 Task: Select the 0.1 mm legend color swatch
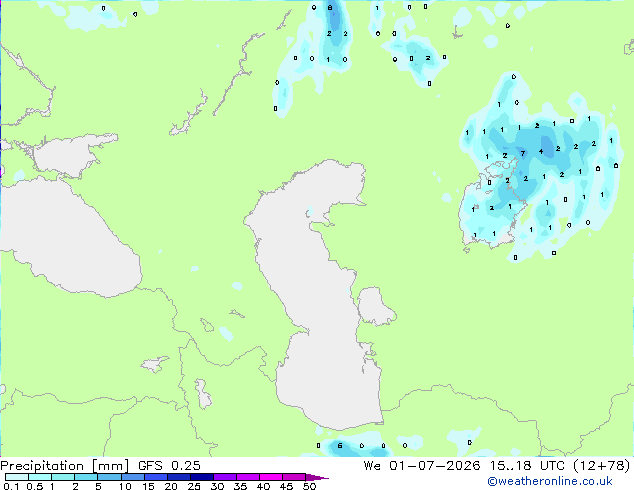tap(17, 477)
